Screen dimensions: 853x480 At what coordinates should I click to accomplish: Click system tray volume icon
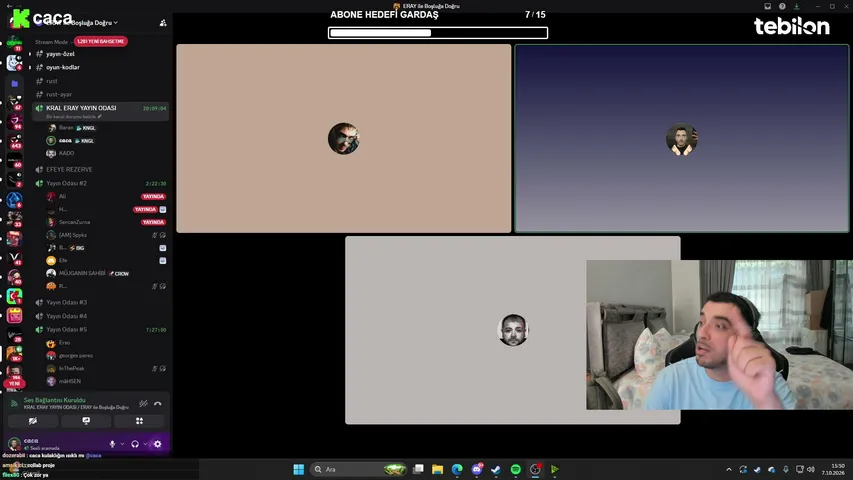(811, 469)
